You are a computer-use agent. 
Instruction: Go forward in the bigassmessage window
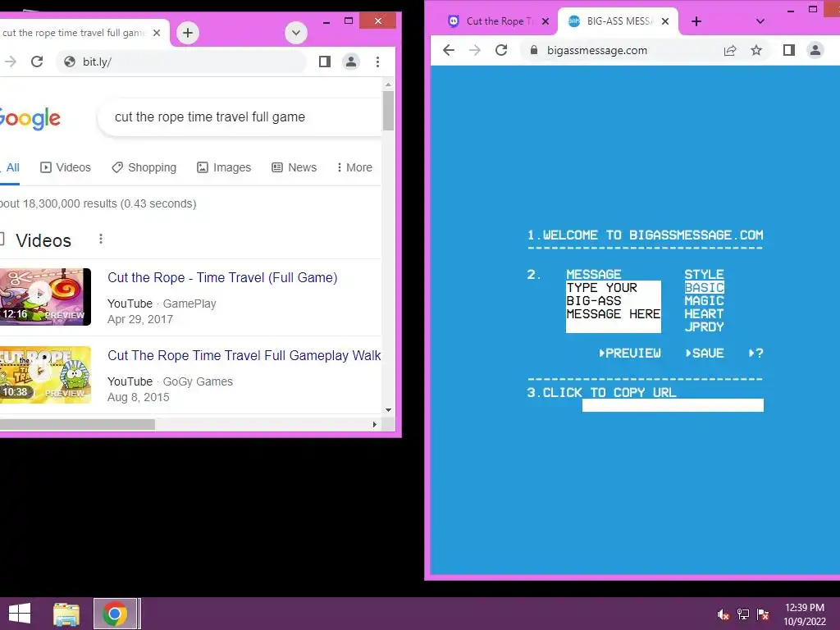coord(475,50)
